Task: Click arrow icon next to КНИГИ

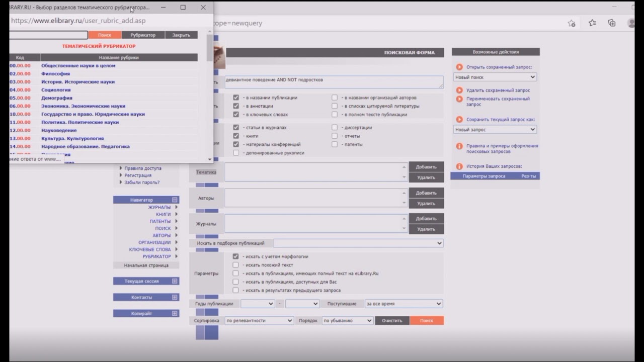Action: 176,214
